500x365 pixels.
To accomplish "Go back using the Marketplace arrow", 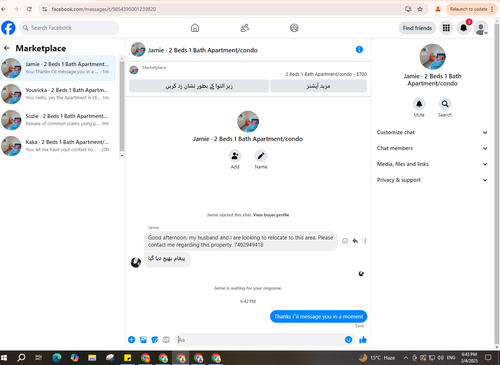I will point(6,48).
